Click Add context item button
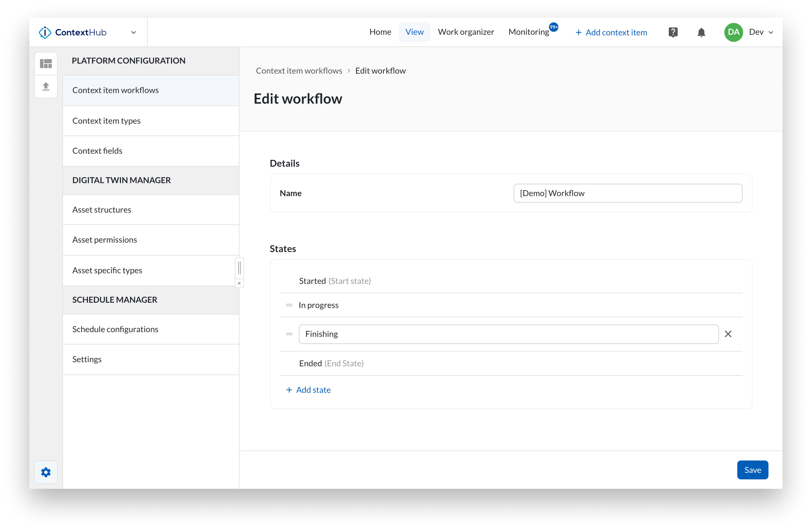The image size is (812, 530). [611, 32]
